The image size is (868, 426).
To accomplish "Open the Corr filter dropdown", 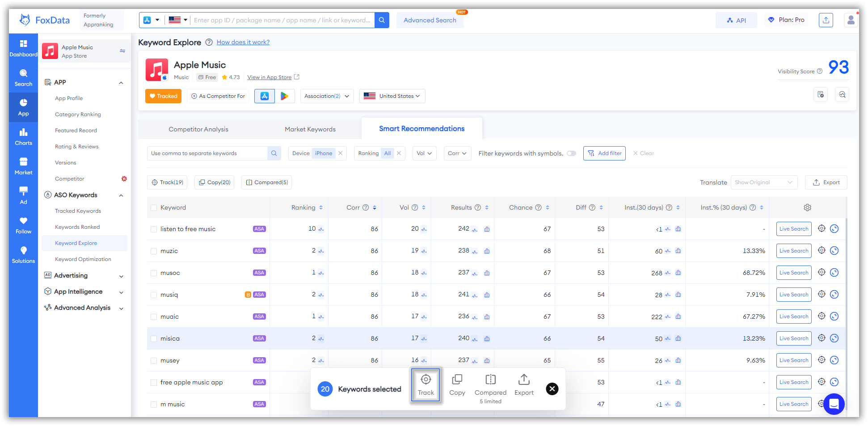I will 457,153.
